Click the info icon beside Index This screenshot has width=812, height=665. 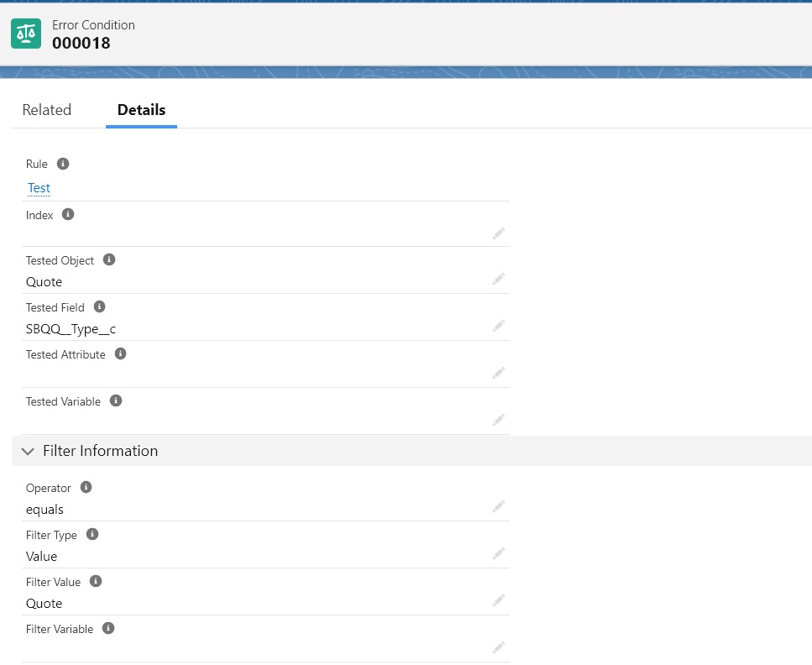(68, 214)
